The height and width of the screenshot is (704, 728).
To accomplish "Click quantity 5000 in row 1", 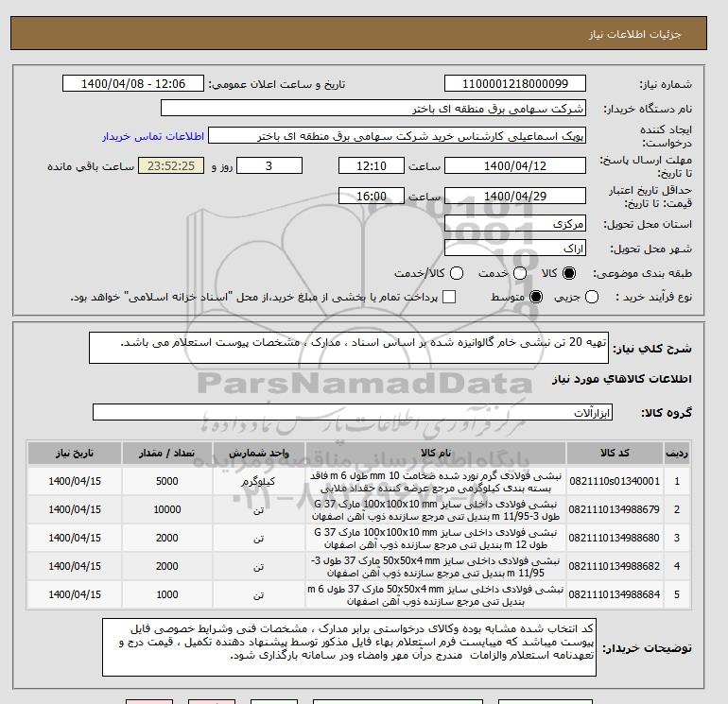I will tap(167, 481).
